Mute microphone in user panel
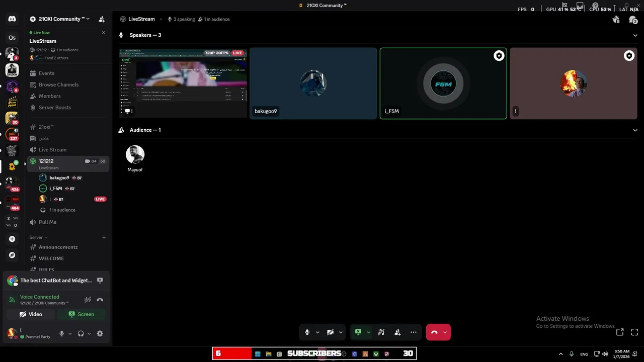 pos(62,333)
